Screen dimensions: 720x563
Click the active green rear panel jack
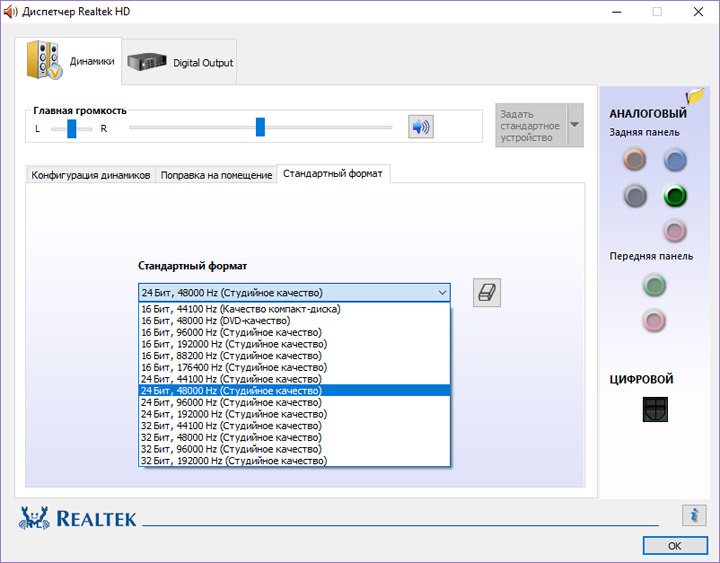click(675, 196)
